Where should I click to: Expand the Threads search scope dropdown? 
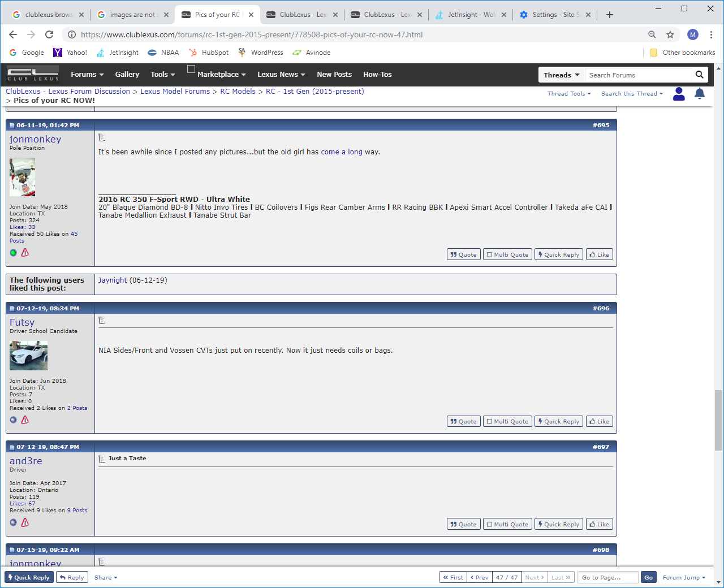click(x=561, y=75)
